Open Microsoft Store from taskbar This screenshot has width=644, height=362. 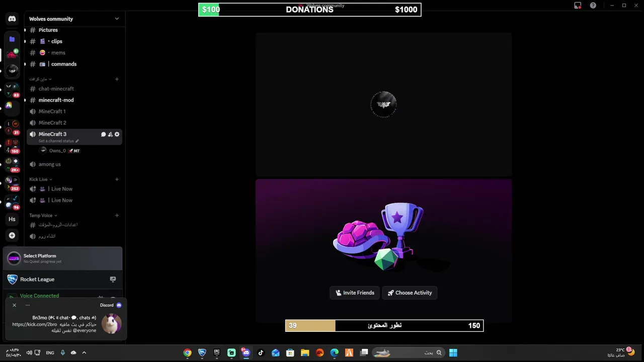tap(290, 353)
